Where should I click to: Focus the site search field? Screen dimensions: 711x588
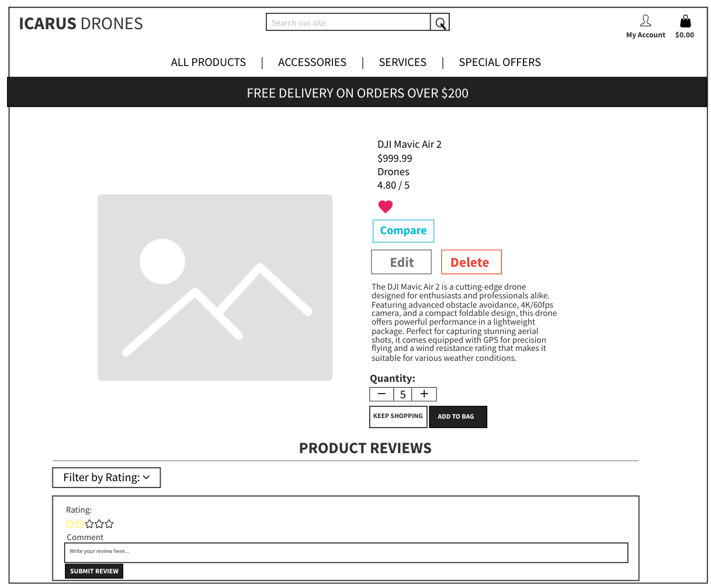pos(348,23)
